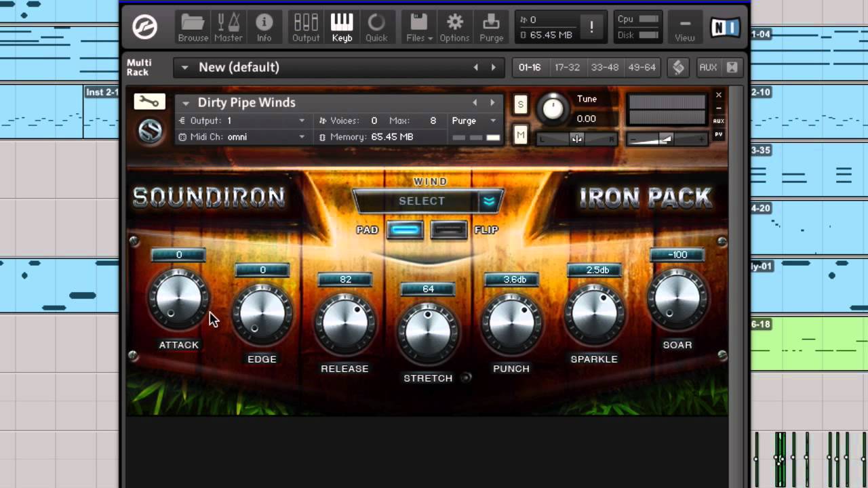This screenshot has height=488, width=868.
Task: Toggle the AUX rack button
Action: (708, 67)
